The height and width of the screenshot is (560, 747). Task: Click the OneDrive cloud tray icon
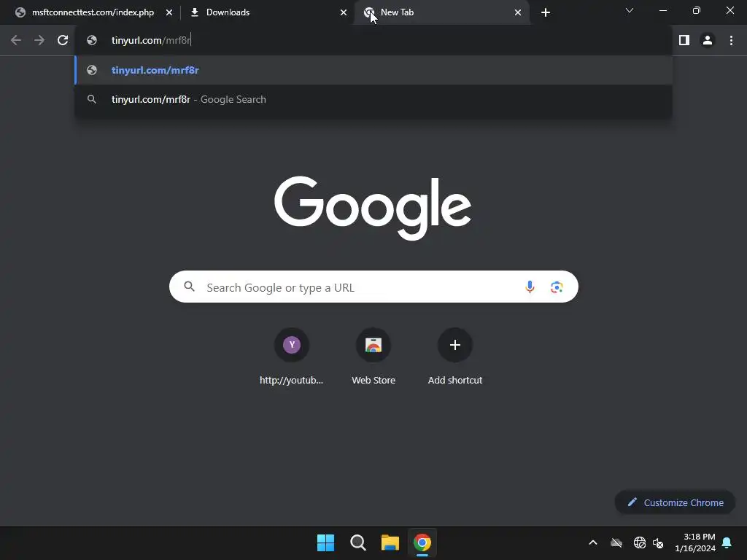coord(616,542)
